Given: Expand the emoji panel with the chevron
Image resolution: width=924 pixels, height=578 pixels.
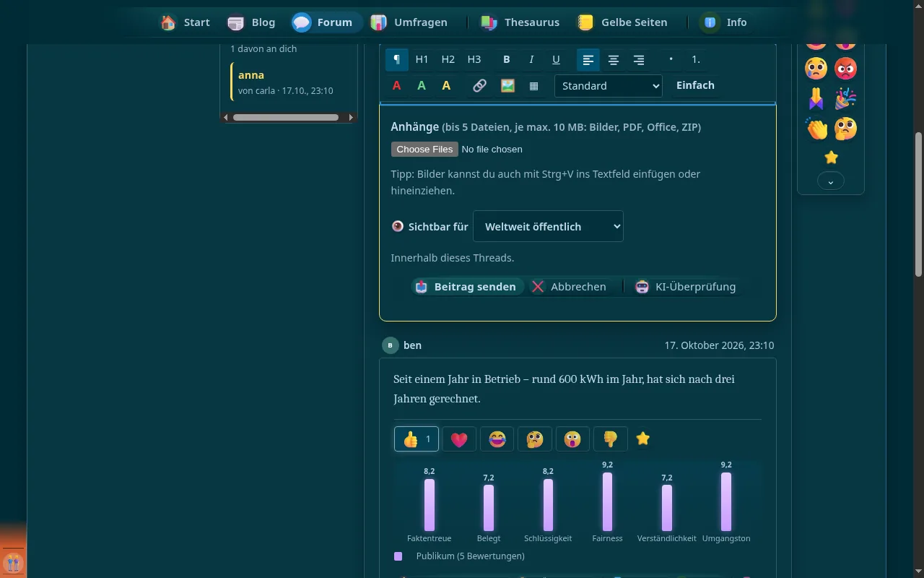Looking at the screenshot, I should pyautogui.click(x=831, y=181).
